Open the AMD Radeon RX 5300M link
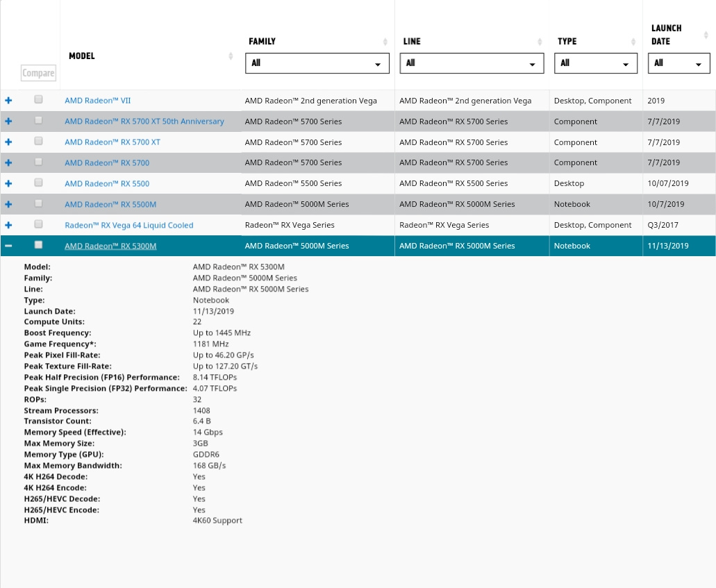The width and height of the screenshot is (716, 588). [110, 246]
